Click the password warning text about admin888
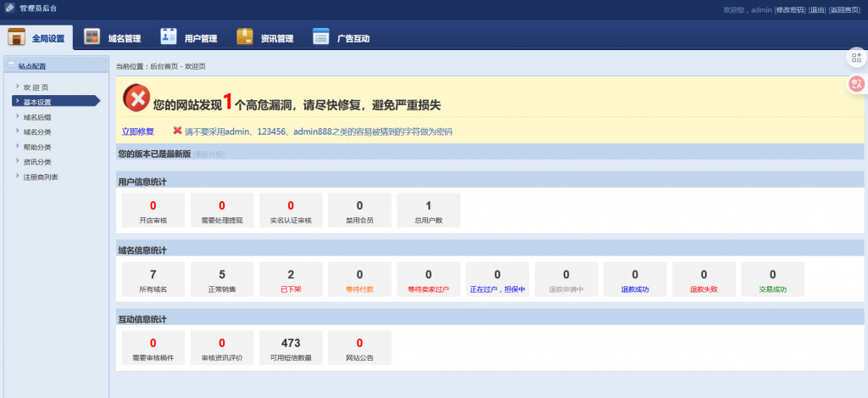This screenshot has width=868, height=398. pos(319,132)
